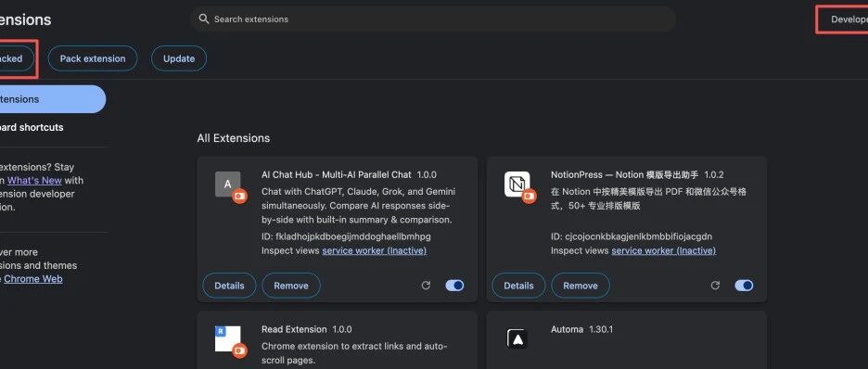The width and height of the screenshot is (868, 369).
Task: Open Details for AI Chat Hub
Action: click(x=229, y=286)
